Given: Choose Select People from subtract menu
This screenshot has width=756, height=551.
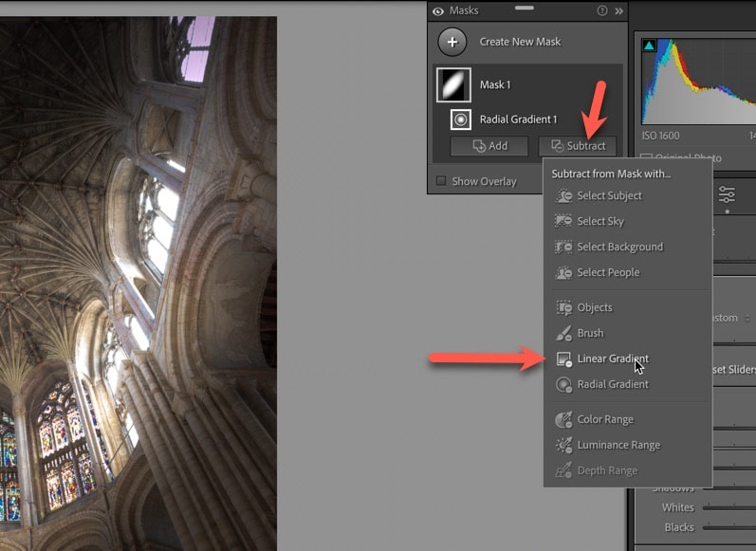Looking at the screenshot, I should pyautogui.click(x=628, y=272).
